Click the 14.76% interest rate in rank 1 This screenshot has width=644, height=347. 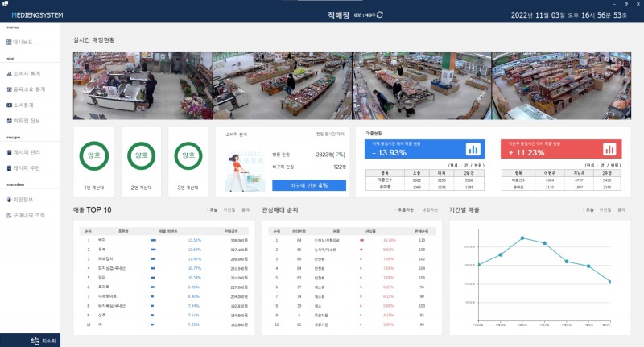pos(389,240)
